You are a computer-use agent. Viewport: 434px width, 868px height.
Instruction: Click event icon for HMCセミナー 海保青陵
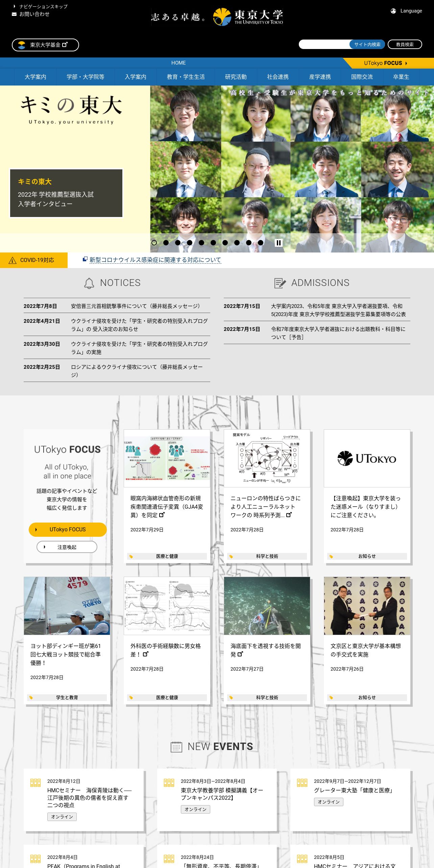[x=35, y=783]
